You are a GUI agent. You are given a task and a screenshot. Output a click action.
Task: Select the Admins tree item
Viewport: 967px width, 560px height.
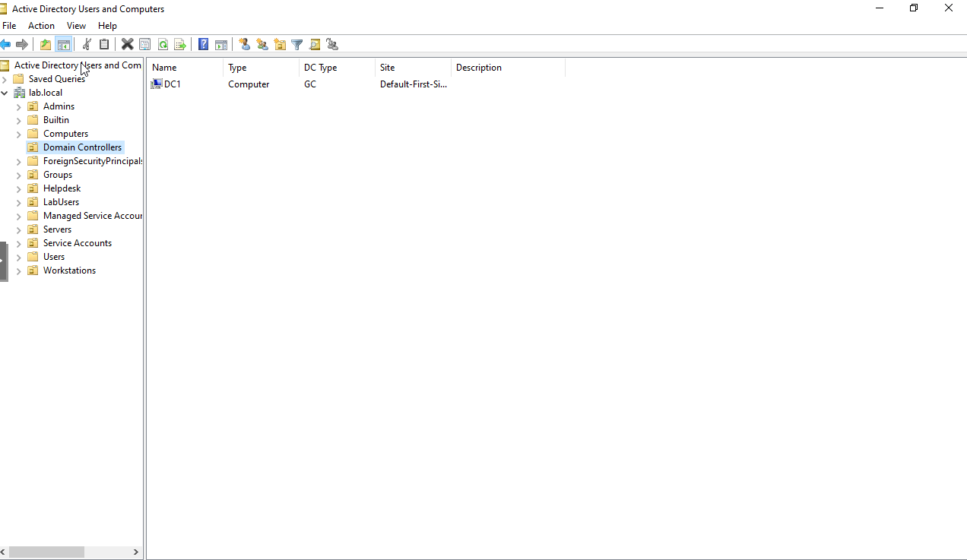click(59, 106)
